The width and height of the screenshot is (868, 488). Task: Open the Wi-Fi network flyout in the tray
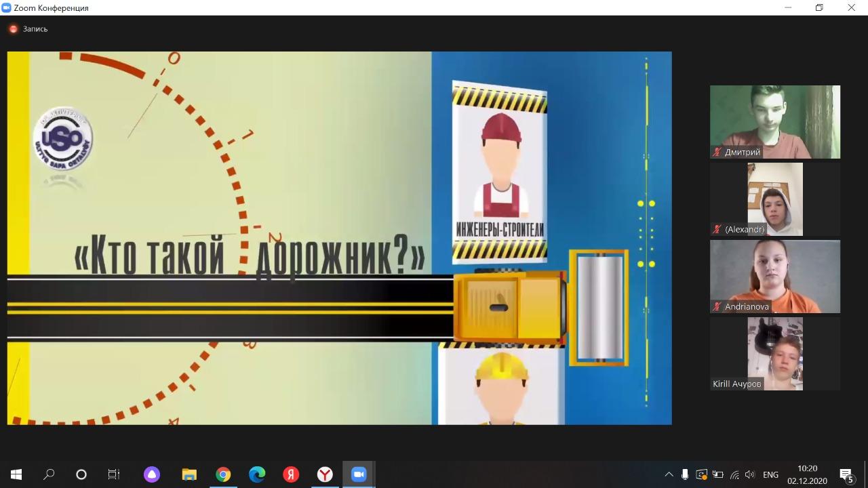coord(734,474)
